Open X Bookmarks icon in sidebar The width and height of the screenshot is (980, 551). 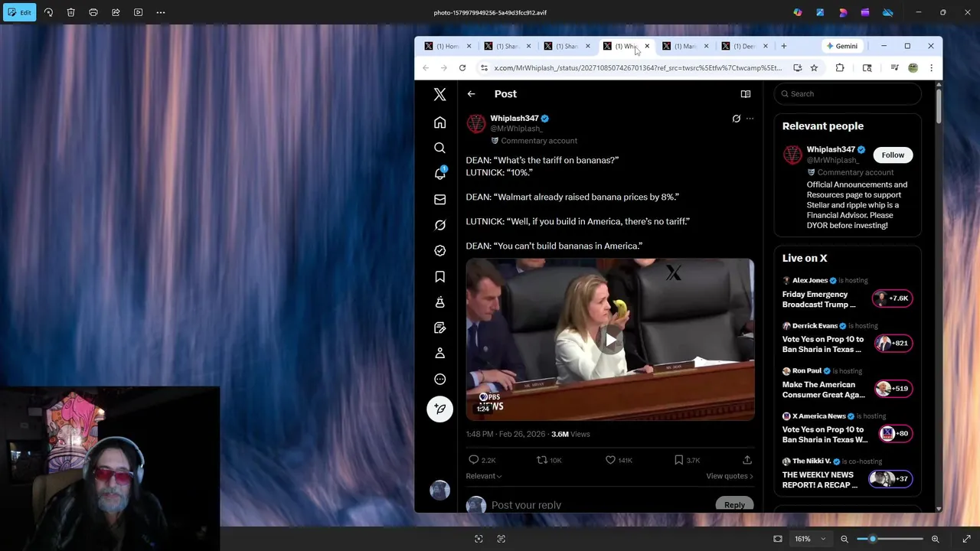coord(439,276)
